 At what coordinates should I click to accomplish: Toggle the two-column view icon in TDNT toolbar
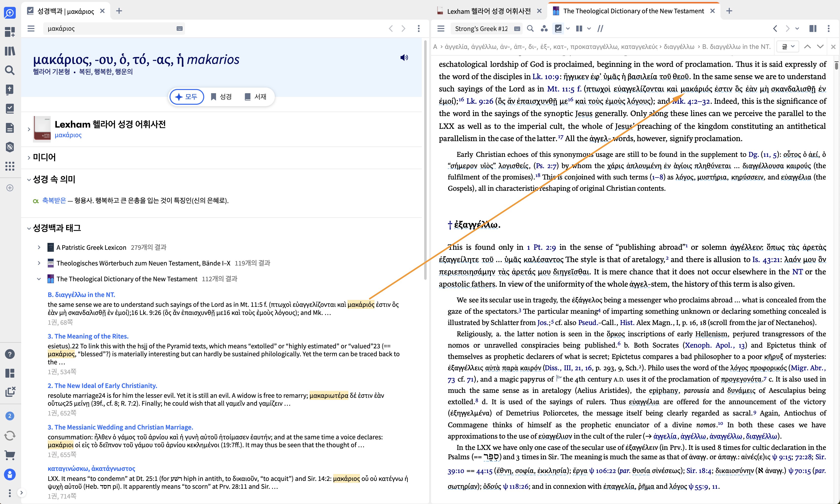579,29
